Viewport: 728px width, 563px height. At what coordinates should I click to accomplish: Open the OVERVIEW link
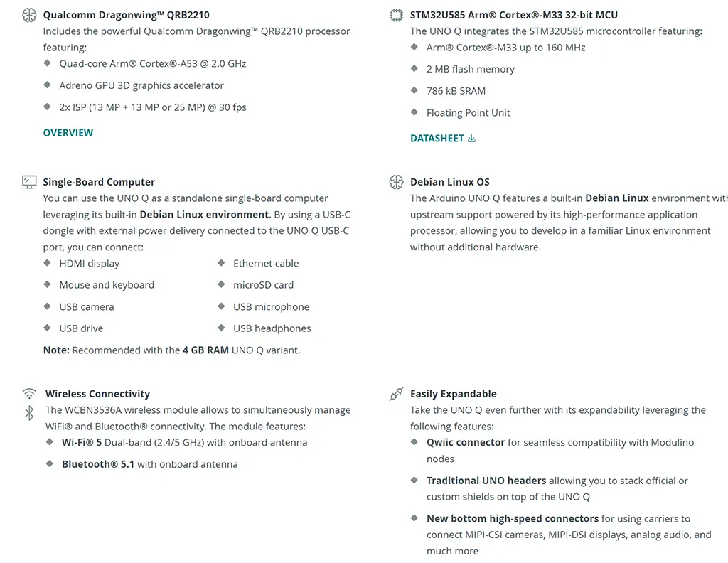click(68, 133)
